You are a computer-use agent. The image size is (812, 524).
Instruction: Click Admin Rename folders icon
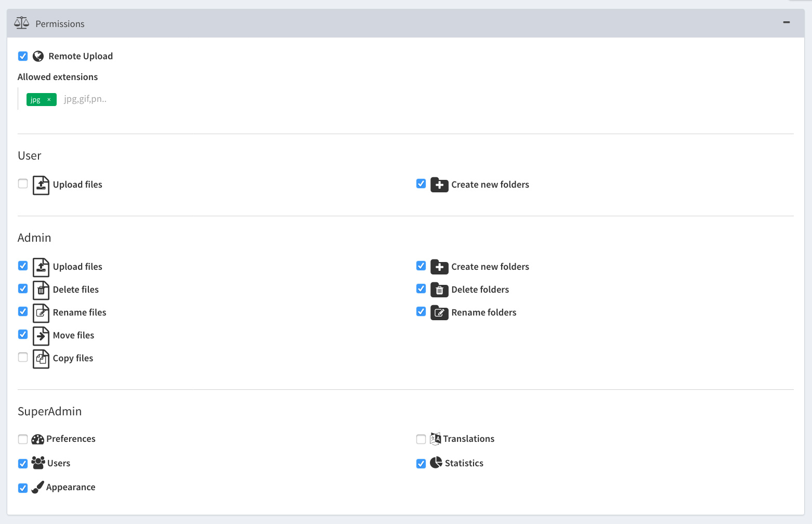pos(439,312)
